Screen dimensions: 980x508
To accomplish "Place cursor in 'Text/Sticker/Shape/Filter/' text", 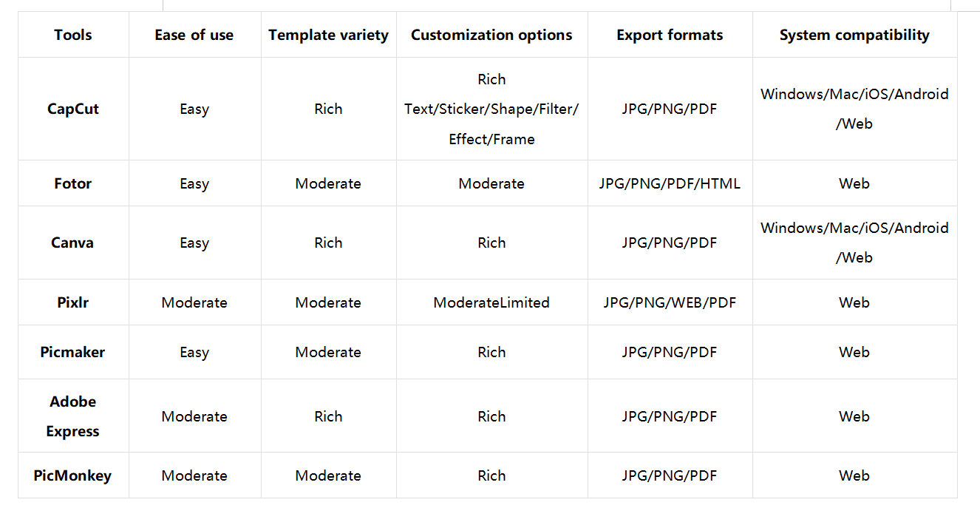I will [x=491, y=109].
